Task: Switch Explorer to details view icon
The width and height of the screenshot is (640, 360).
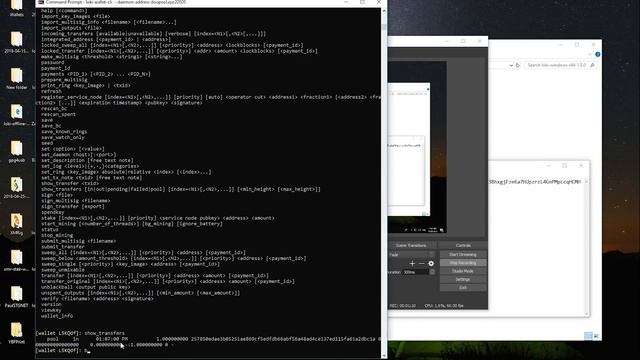Action: (x=588, y=336)
